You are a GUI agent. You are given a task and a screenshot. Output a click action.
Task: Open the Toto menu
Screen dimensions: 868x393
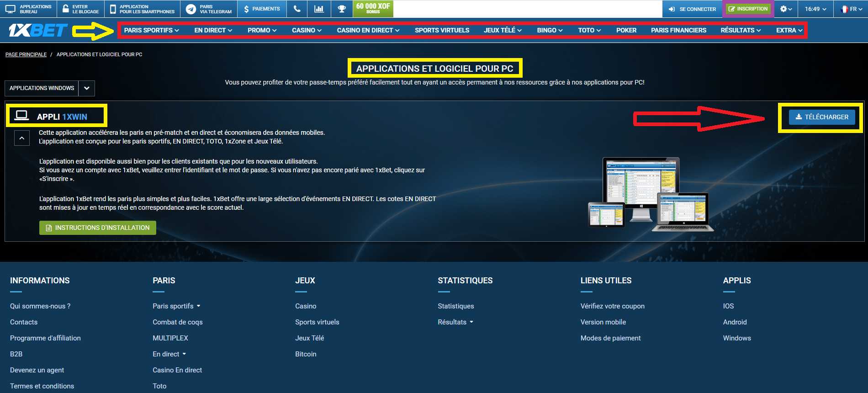coord(589,30)
